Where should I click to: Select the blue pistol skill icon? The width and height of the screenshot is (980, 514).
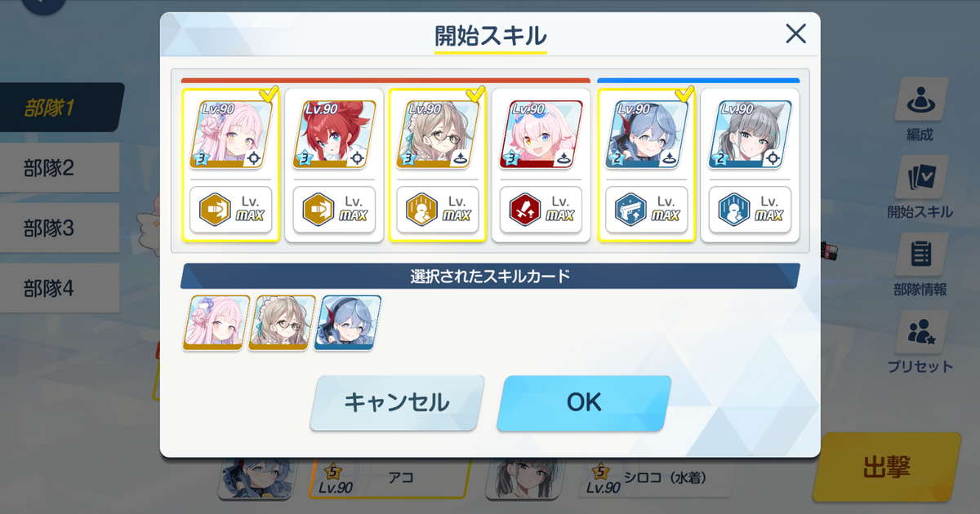point(630,210)
